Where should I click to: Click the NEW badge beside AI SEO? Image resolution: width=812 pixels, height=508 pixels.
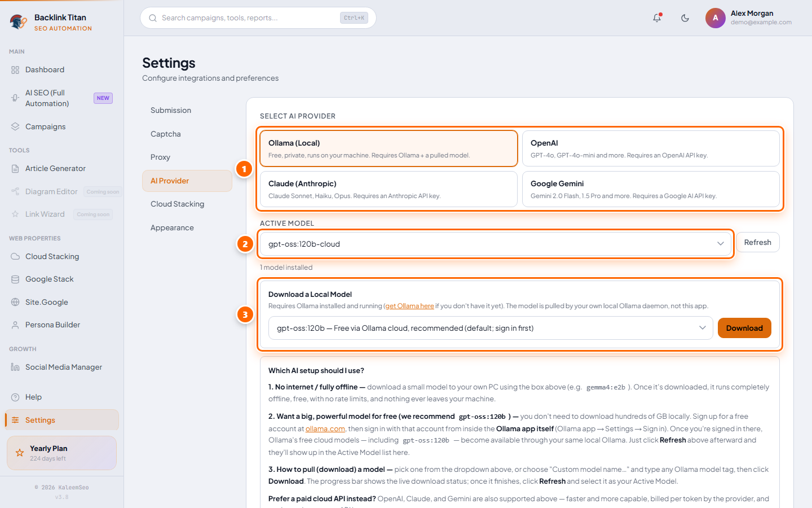point(103,98)
